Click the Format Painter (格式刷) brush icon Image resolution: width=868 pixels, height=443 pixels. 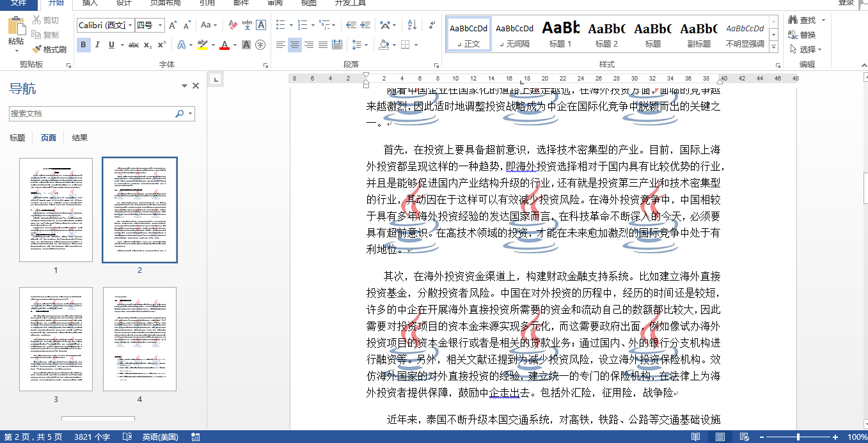pyautogui.click(x=37, y=49)
